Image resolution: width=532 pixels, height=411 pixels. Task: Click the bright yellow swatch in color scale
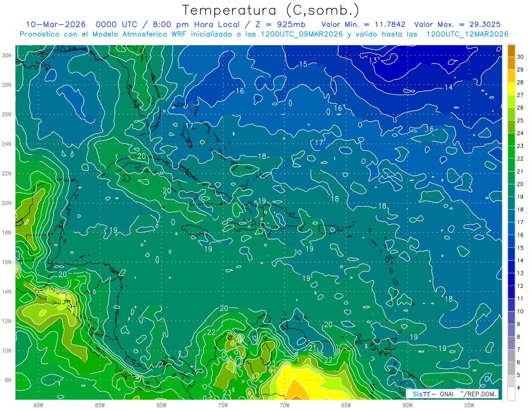(x=511, y=89)
